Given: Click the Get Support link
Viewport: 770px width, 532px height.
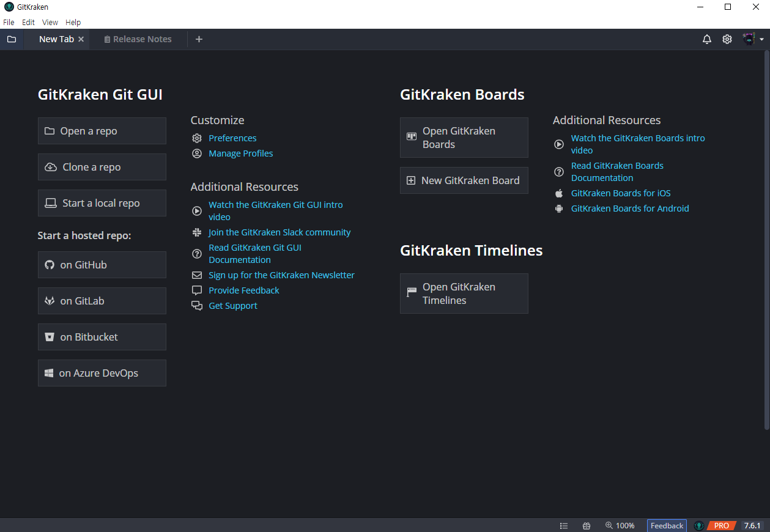Looking at the screenshot, I should [x=233, y=306].
